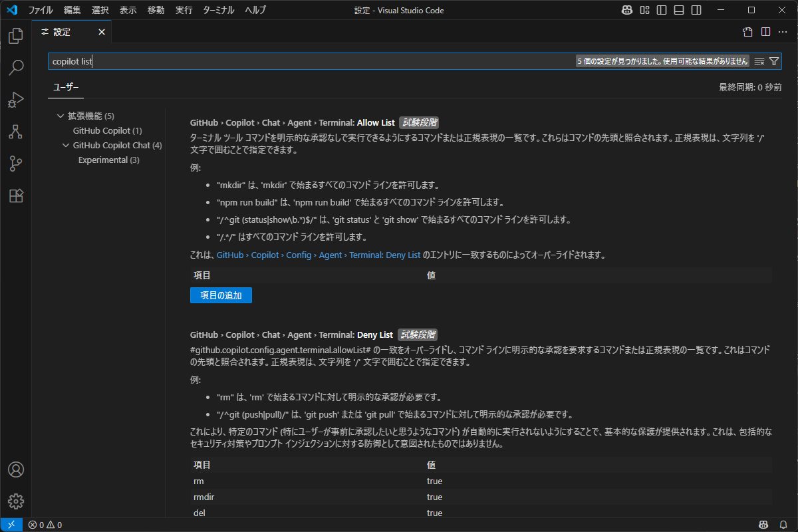This screenshot has width=798, height=532.
Task: Open the ヘルプ menu
Action: point(255,10)
